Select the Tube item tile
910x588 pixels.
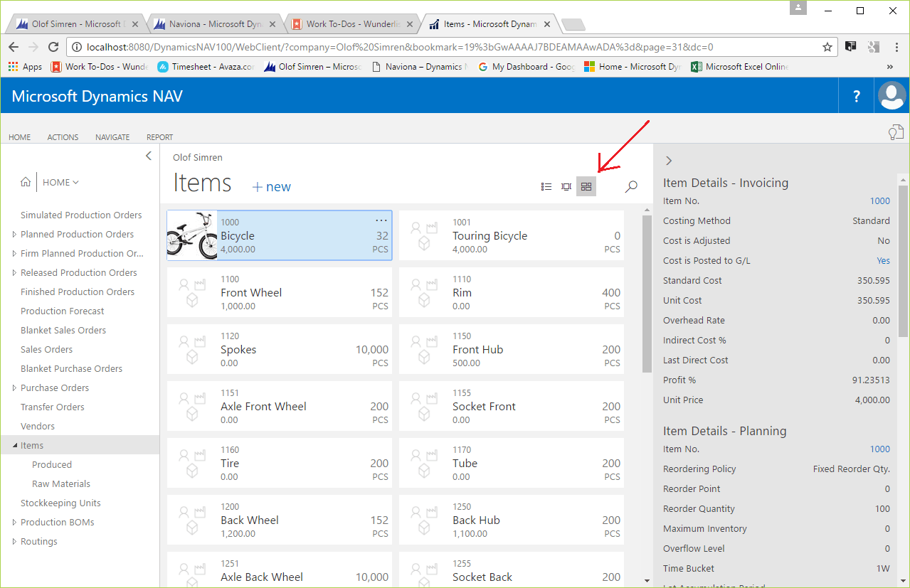(x=512, y=463)
